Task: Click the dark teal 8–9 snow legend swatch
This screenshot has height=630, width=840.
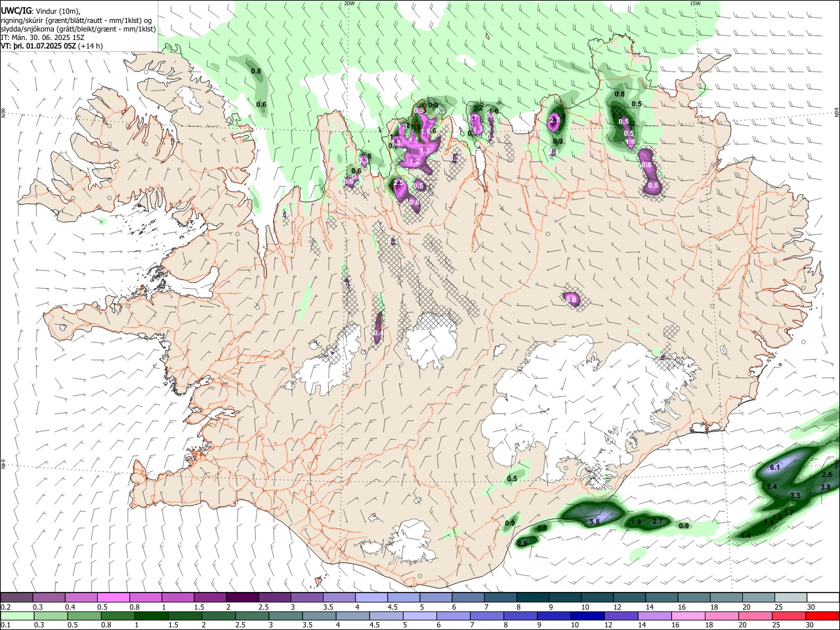Action: (533, 597)
